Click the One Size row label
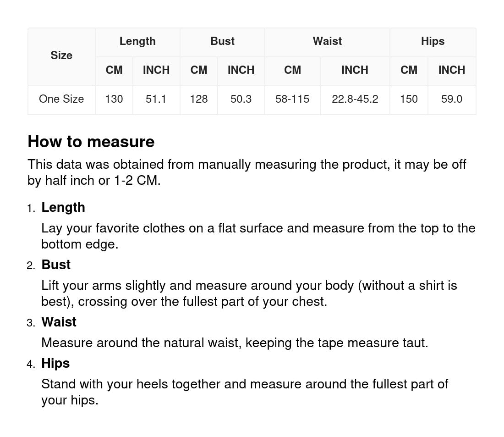 point(61,99)
